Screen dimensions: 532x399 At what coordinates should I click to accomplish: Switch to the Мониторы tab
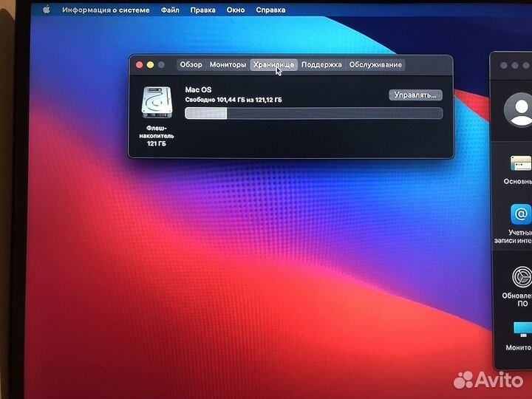coord(228,65)
